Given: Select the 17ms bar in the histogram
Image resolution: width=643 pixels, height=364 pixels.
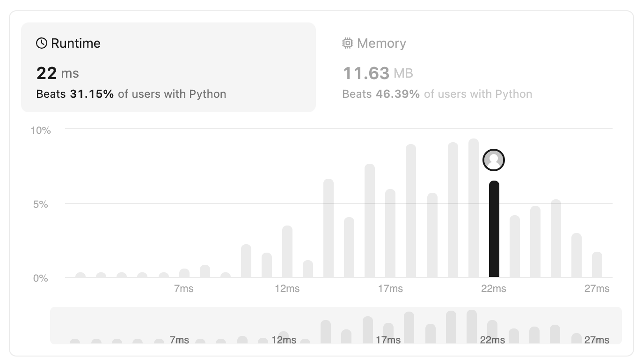Looking at the screenshot, I should coord(390,233).
